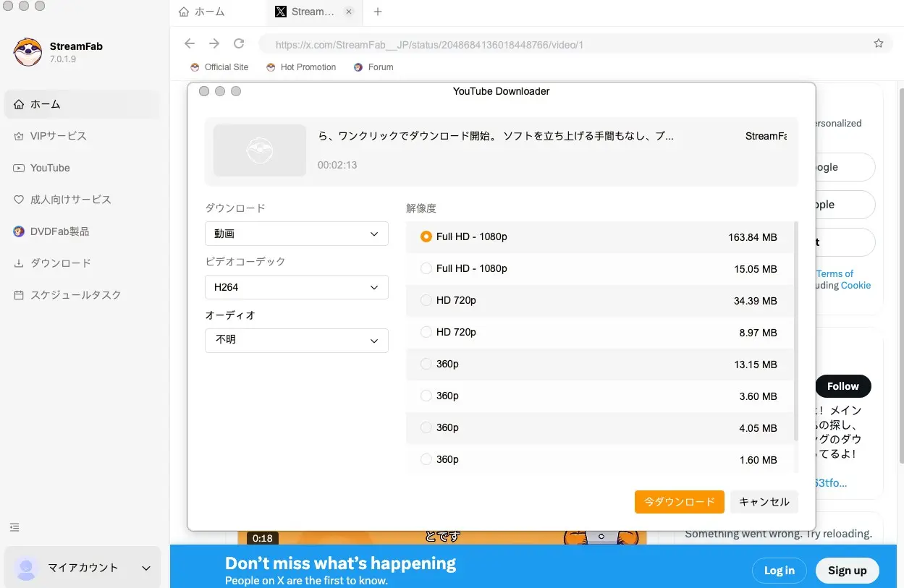Open the Official Site bookmark

point(219,67)
